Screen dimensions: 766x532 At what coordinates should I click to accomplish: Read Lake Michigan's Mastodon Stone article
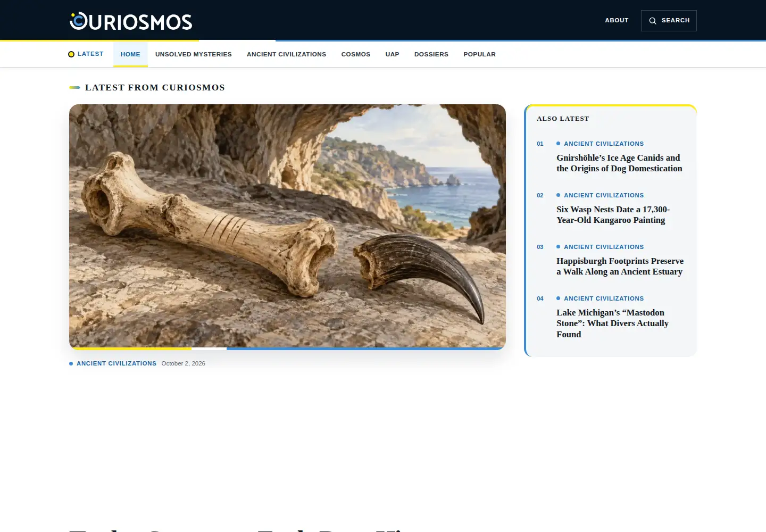coord(612,323)
